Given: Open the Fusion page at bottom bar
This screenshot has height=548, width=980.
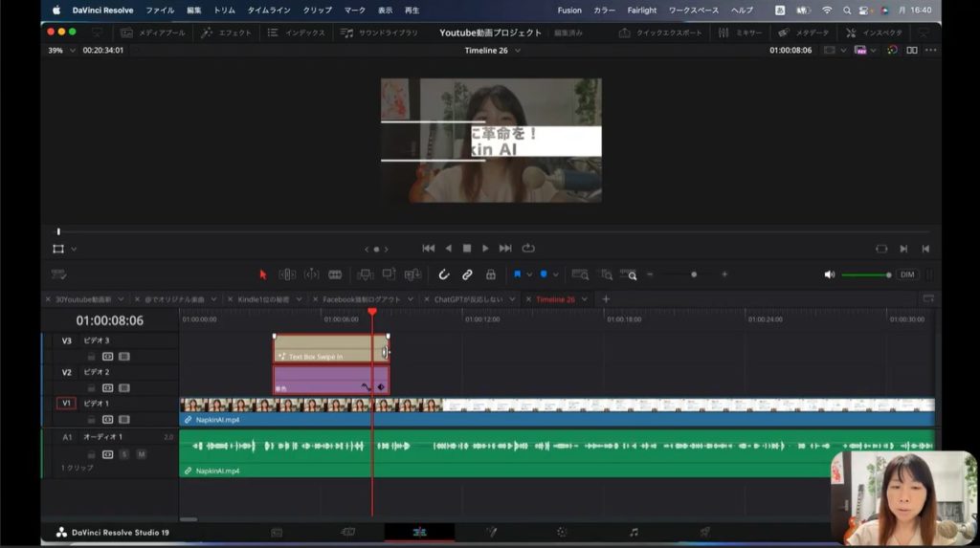Looking at the screenshot, I should click(x=491, y=532).
